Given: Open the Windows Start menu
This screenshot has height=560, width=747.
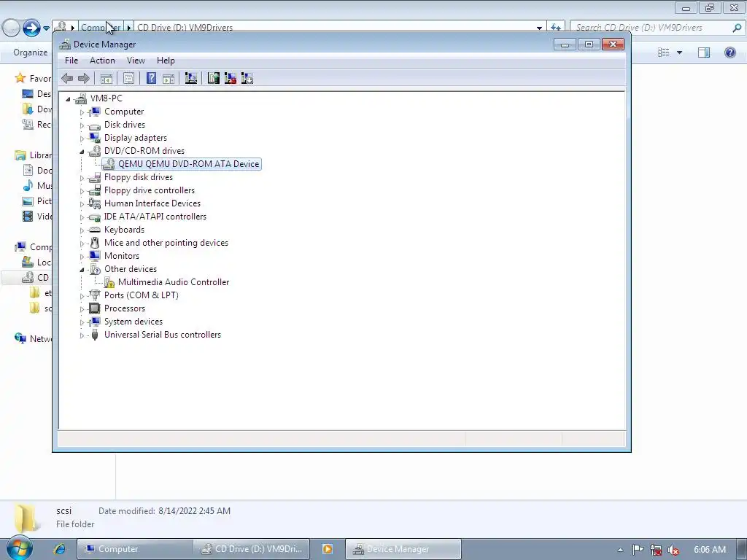Looking at the screenshot, I should (x=20, y=548).
